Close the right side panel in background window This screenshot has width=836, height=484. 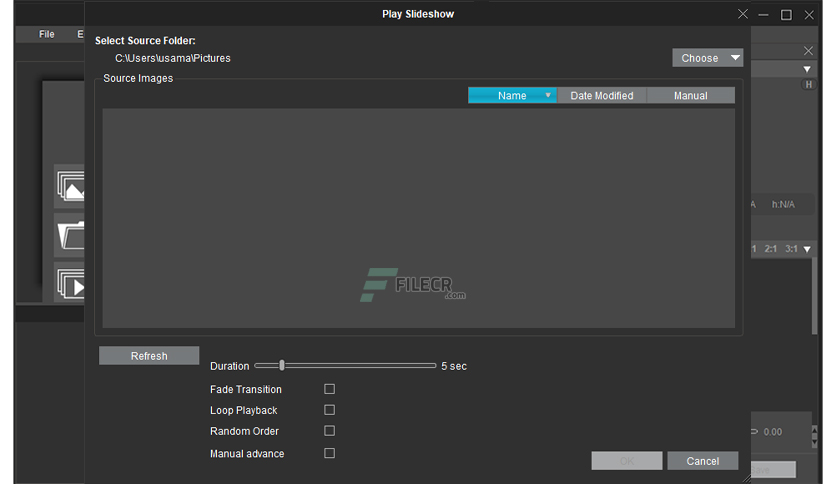[808, 51]
